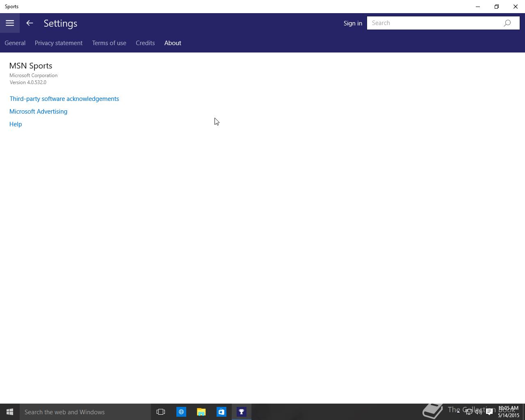Screen dimensions: 525x420
Task: Click the Version 4.0.532.0 text
Action: (28, 82)
